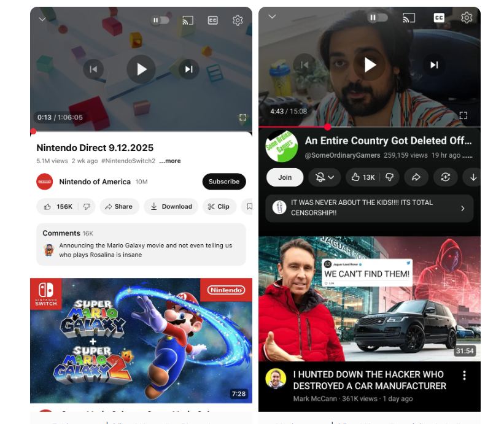Share the Nintendo Direct video

pyautogui.click(x=119, y=207)
